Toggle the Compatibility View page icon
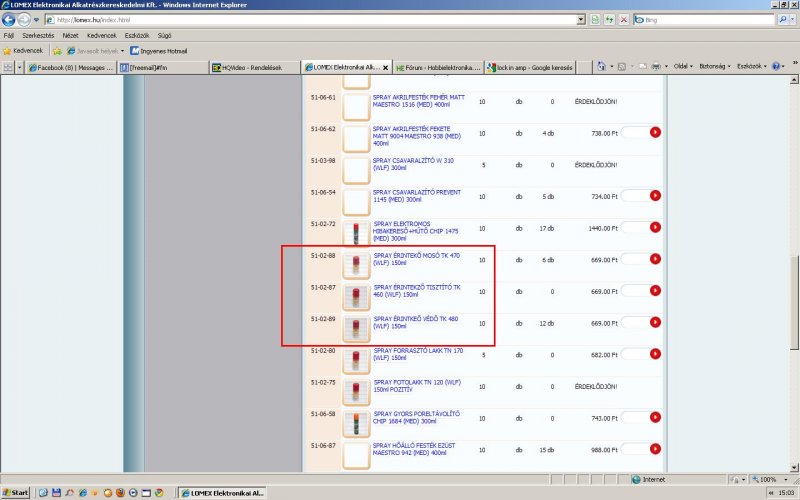 tap(595, 20)
